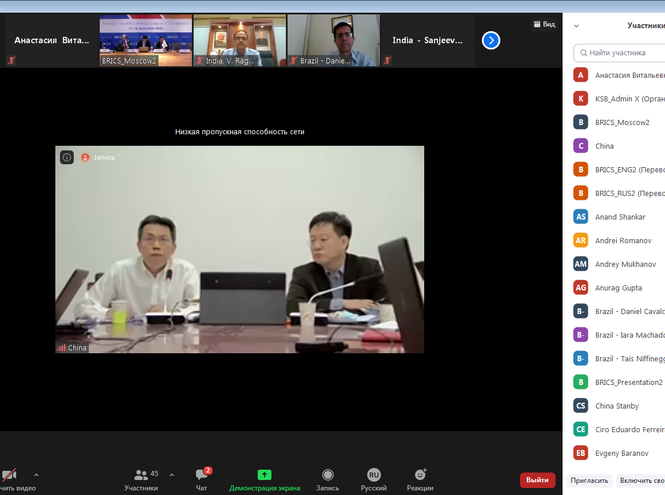Collapse the participants panel chevron
Screen dimensions: 665x495
[577, 26]
